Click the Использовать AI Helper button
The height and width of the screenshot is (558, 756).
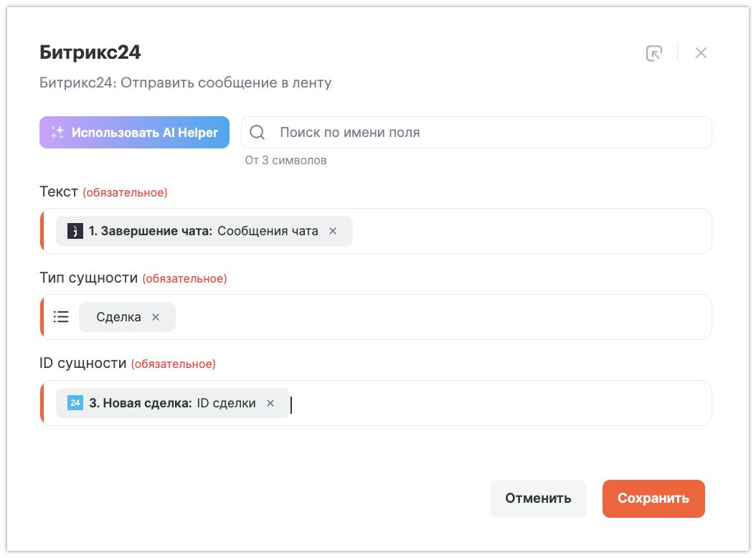(x=134, y=133)
